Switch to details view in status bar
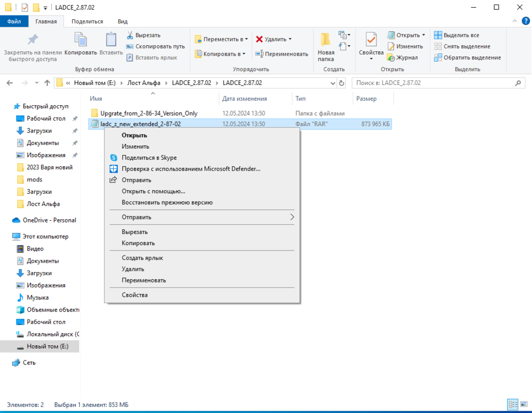The width and height of the screenshot is (532, 413). click(512, 405)
